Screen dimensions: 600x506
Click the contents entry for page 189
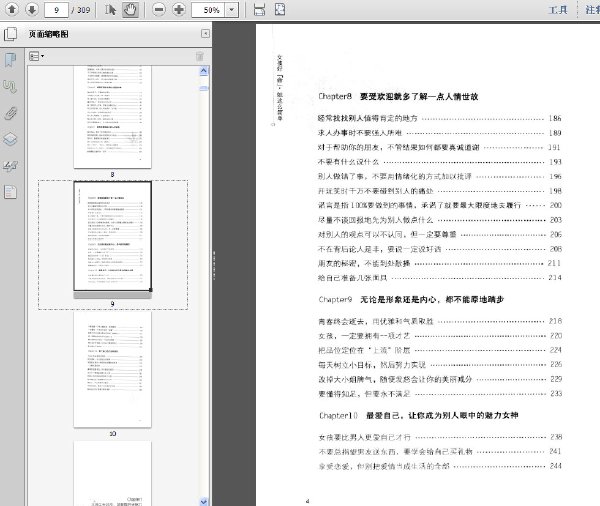pos(440,133)
